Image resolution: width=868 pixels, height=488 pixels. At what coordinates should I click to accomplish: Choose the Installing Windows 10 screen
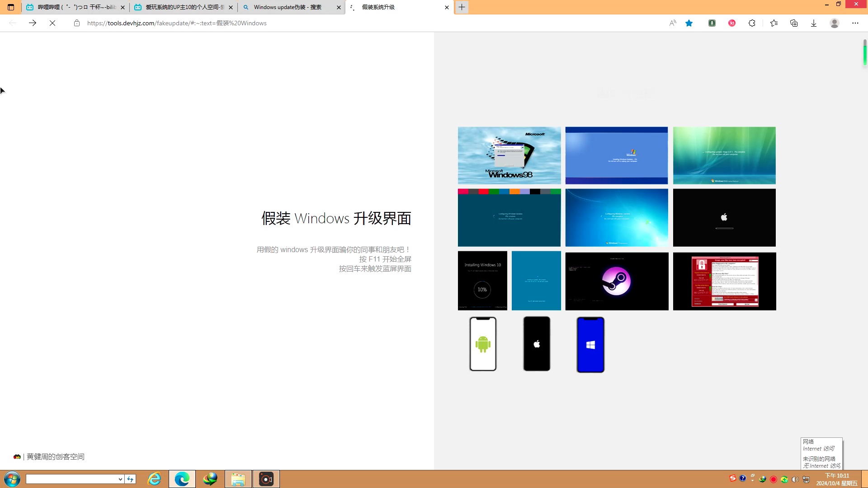click(x=482, y=281)
